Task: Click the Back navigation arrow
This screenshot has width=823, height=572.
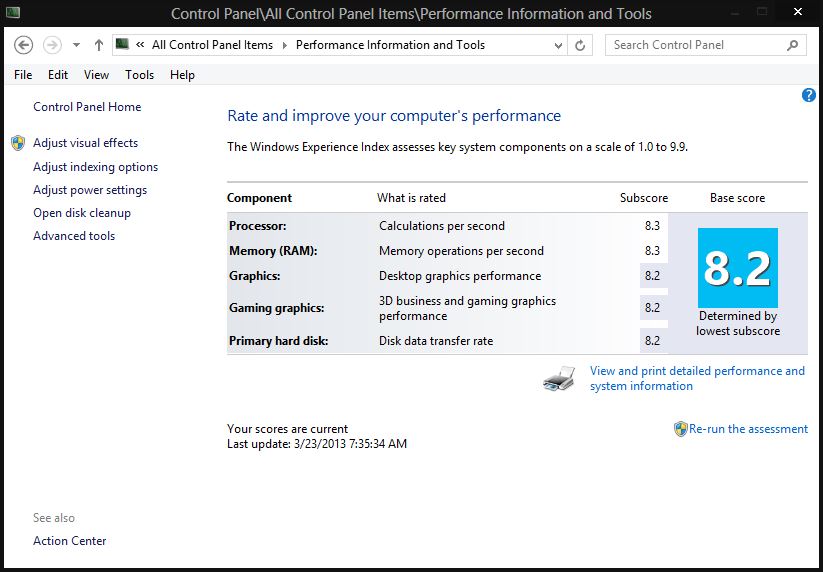Action: tap(23, 45)
